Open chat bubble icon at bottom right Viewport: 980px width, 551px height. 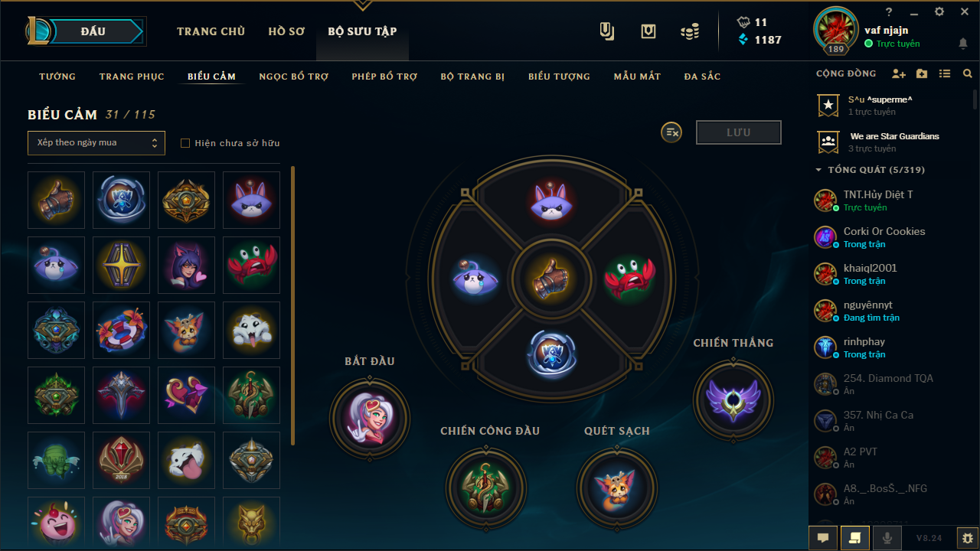(x=823, y=538)
